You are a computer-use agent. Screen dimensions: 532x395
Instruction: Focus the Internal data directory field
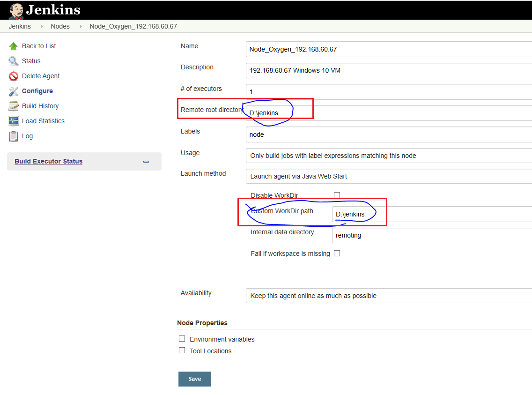432,236
